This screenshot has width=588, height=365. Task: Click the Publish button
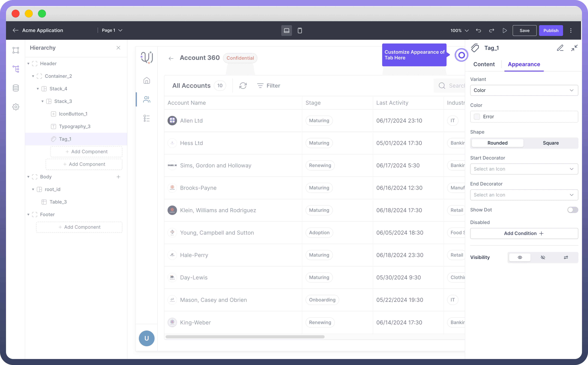(x=550, y=30)
